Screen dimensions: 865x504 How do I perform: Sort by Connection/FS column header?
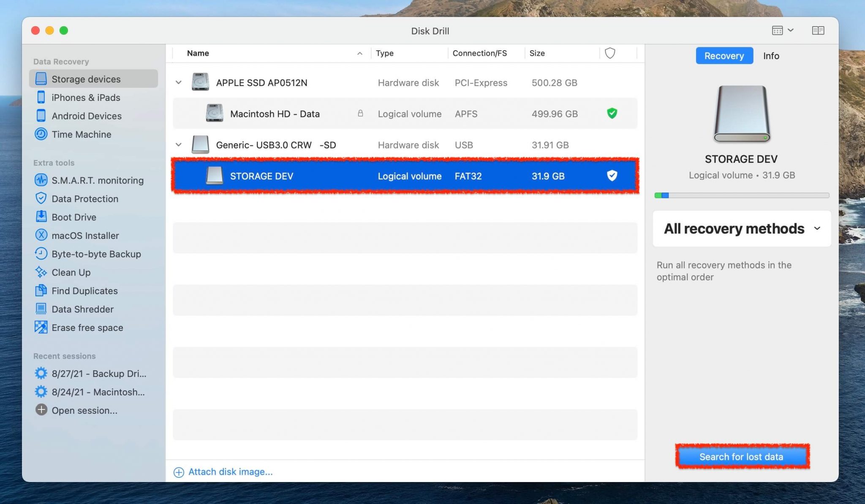click(486, 53)
